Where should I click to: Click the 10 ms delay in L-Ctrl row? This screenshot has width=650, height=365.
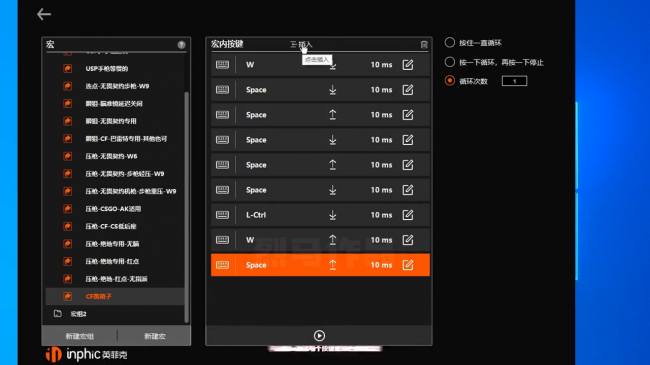[381, 215]
